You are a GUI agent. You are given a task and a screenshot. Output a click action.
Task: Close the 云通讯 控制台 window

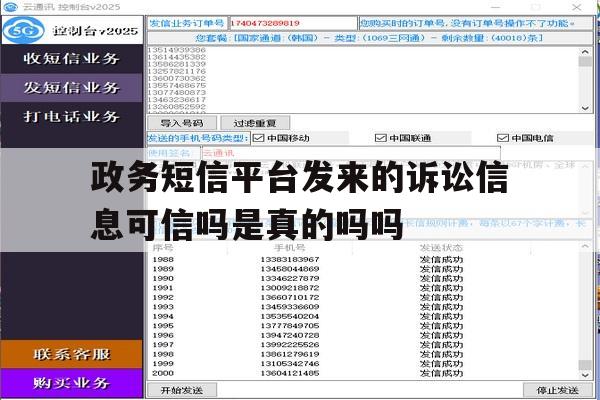point(577,7)
